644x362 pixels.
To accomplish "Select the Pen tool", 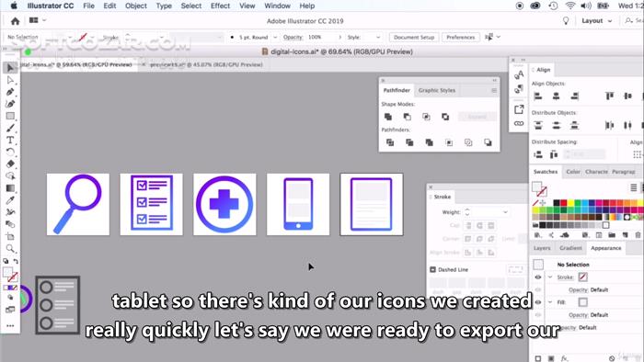I will pyautogui.click(x=10, y=92).
